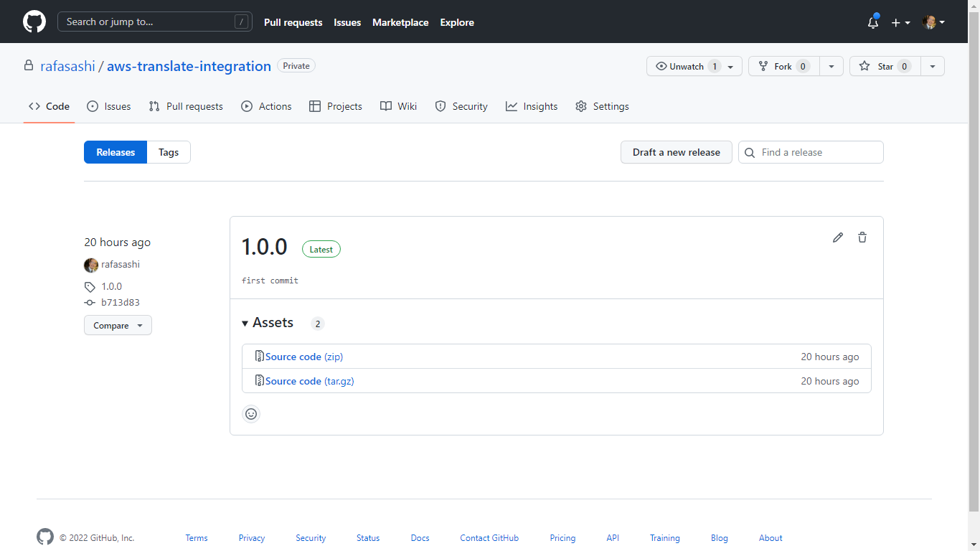
Task: Open Contact GitHub footer link
Action: (x=489, y=538)
